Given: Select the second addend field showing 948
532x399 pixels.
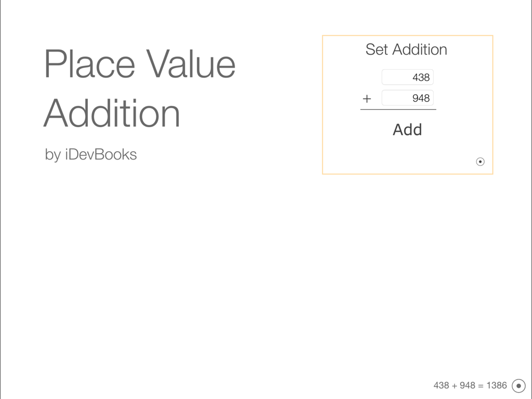Looking at the screenshot, I should click(x=408, y=98).
